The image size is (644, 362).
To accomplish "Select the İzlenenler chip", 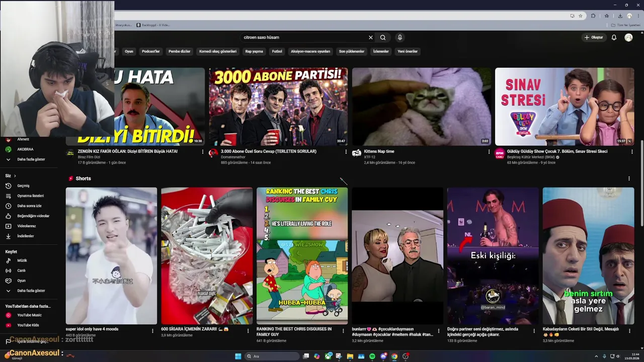I will (x=381, y=51).
